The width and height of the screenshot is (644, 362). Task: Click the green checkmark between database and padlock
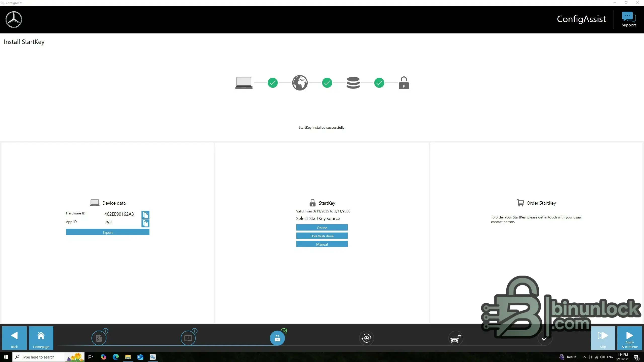[379, 83]
